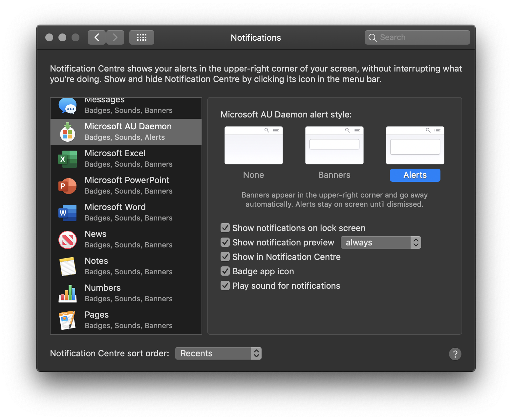
Task: Disable Show notifications on lock screen
Action: [x=225, y=228]
